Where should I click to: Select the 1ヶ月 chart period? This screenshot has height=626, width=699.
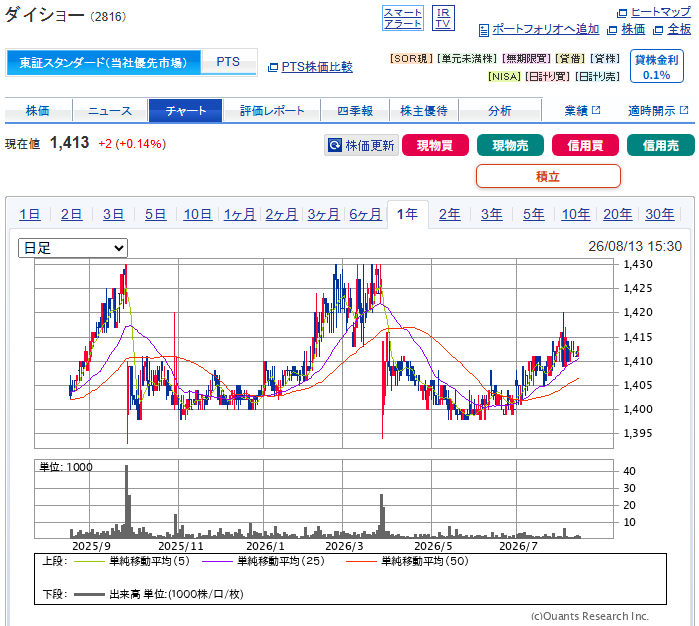pos(239,214)
